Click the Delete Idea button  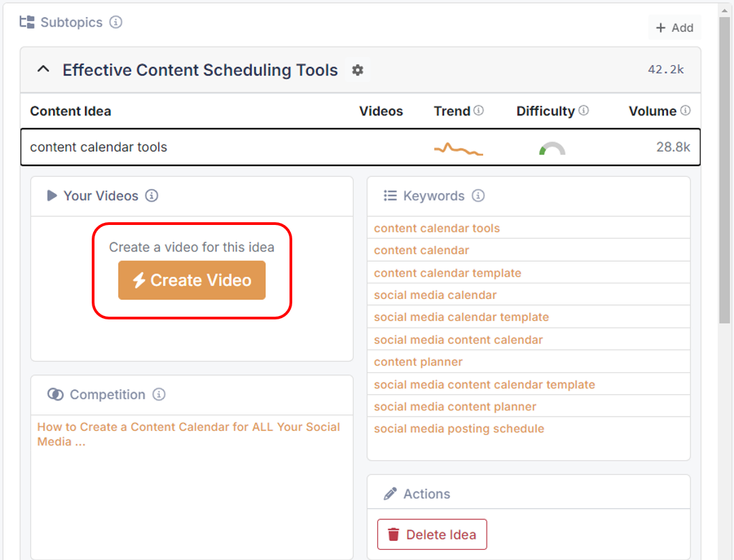pyautogui.click(x=432, y=534)
